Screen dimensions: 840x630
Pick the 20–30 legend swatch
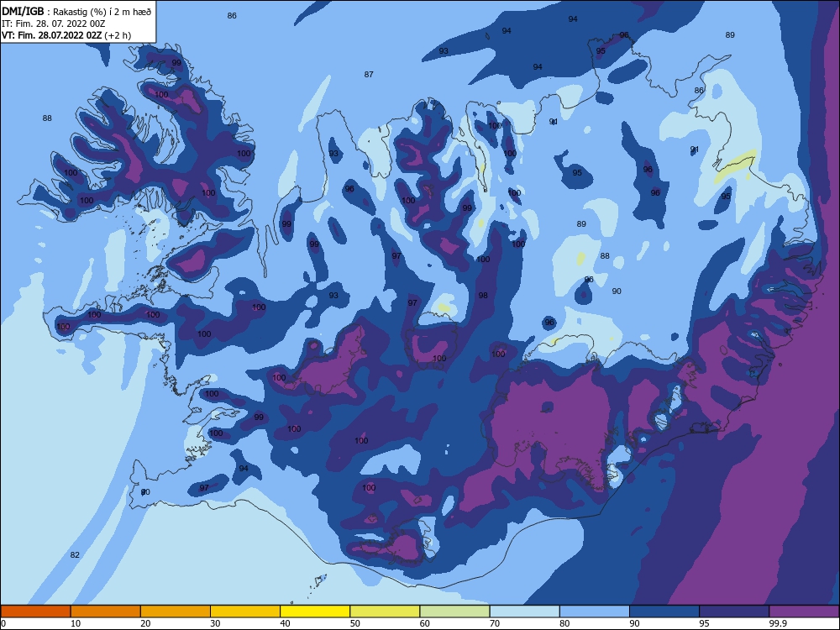pyautogui.click(x=176, y=612)
